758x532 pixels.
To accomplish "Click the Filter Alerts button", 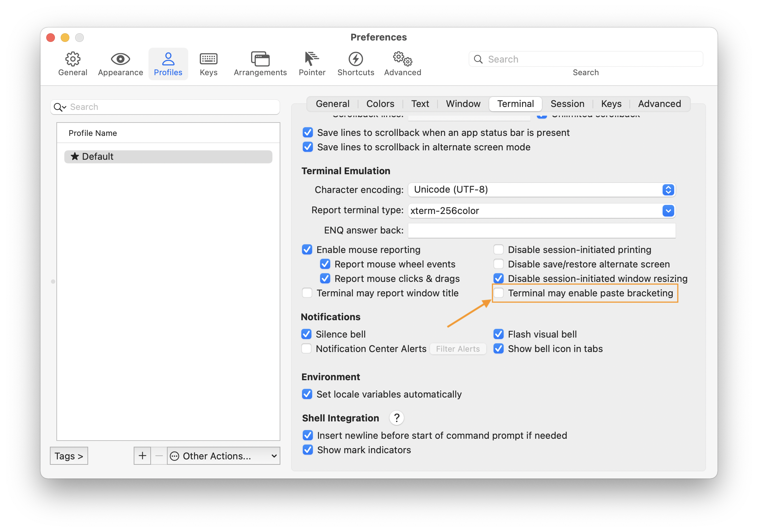I will [458, 349].
